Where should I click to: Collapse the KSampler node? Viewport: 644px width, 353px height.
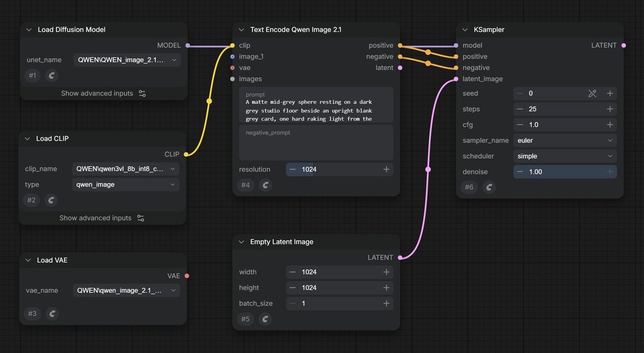pos(465,30)
